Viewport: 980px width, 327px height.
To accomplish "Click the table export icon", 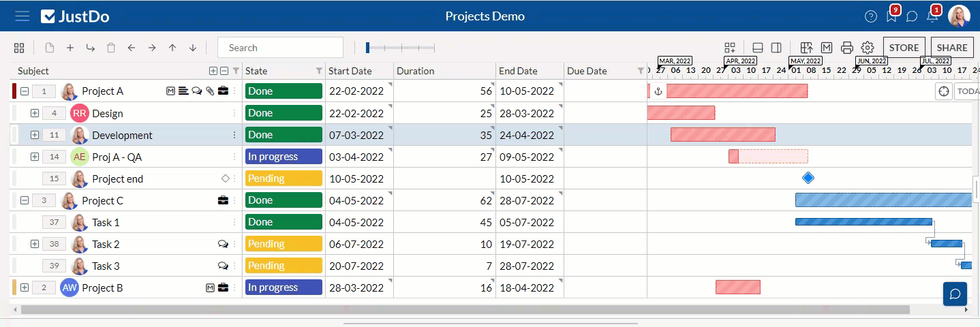I will (807, 48).
